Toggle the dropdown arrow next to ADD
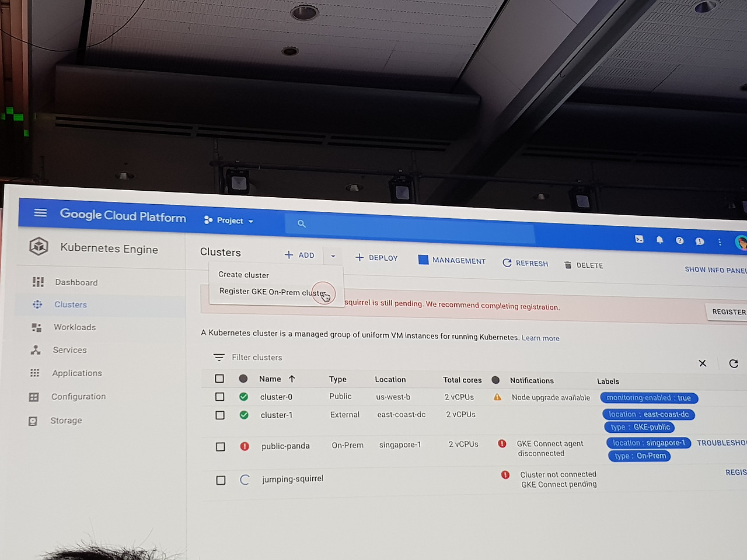Viewport: 747px width, 560px height. coord(333,256)
